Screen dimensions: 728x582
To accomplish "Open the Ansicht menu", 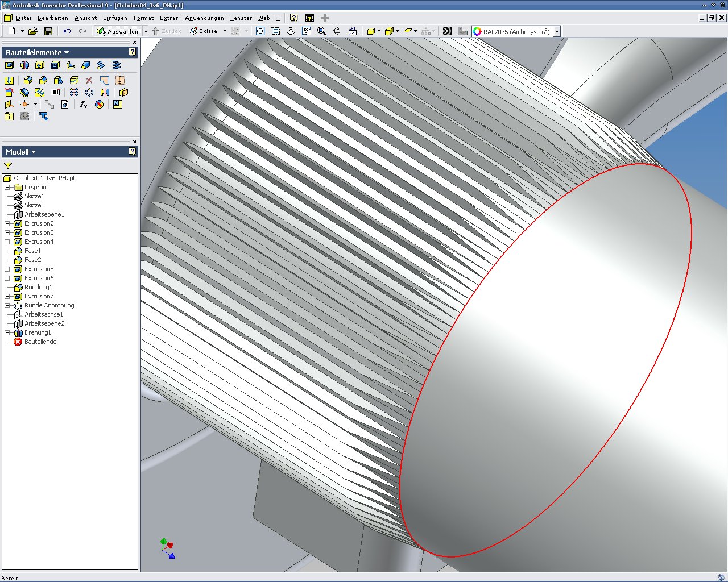I will pos(85,18).
